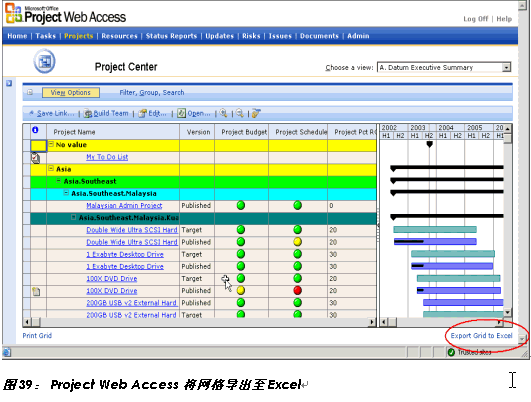The width and height of the screenshot is (531, 402).
Task: Click the Trusted sites status bar icon
Action: click(x=451, y=352)
